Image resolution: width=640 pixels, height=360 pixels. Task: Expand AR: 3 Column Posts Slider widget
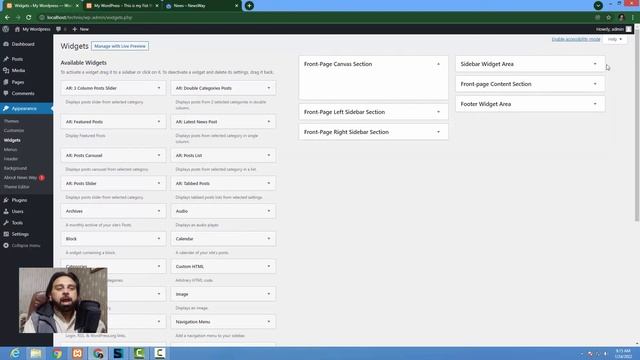[x=159, y=88]
